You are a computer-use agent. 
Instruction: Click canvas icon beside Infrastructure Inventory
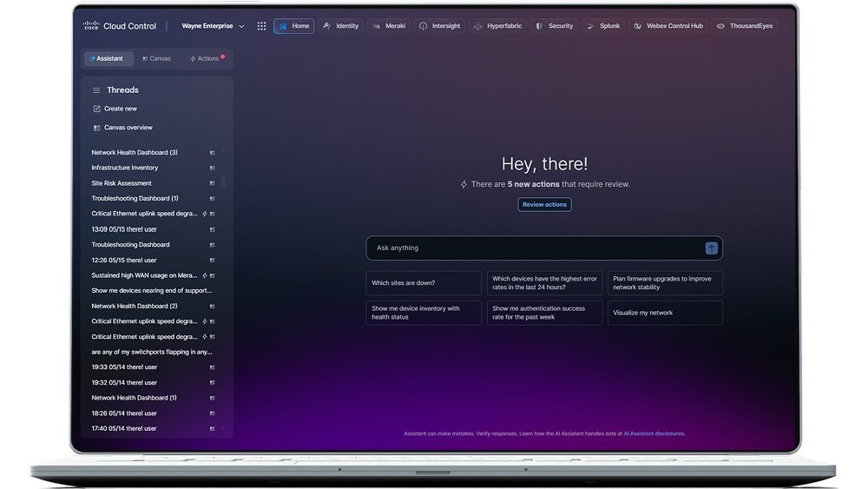[x=212, y=168]
